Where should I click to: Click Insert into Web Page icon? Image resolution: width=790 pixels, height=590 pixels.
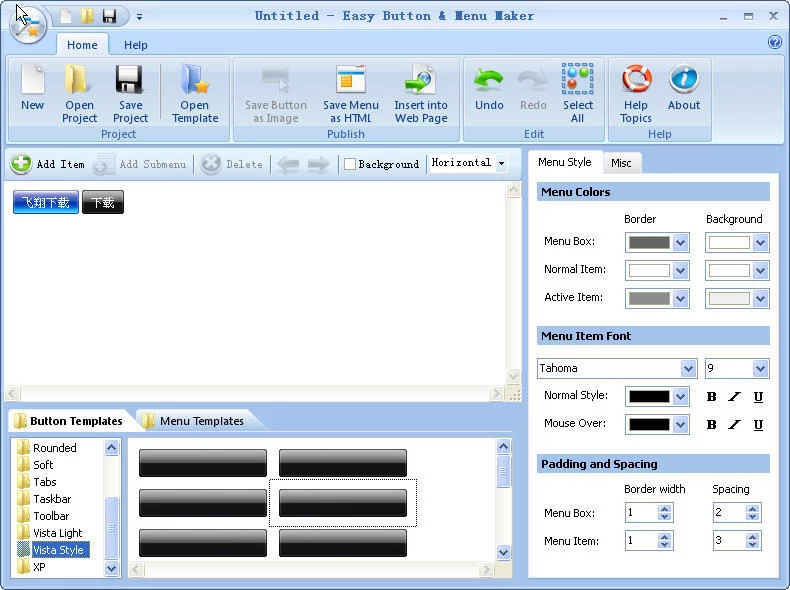(420, 79)
